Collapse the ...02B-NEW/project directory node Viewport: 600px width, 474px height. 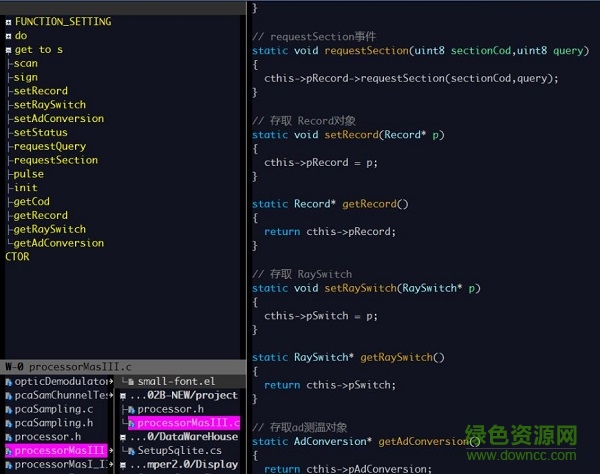click(x=123, y=396)
